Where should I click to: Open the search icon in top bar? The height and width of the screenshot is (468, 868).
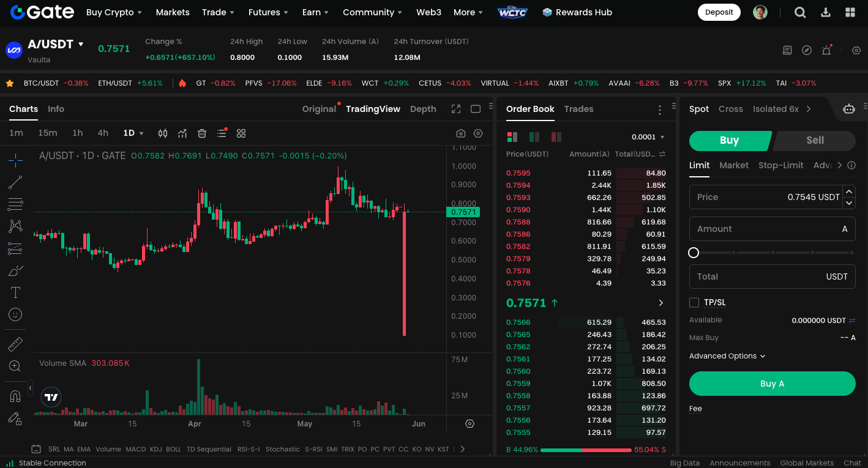coord(800,12)
